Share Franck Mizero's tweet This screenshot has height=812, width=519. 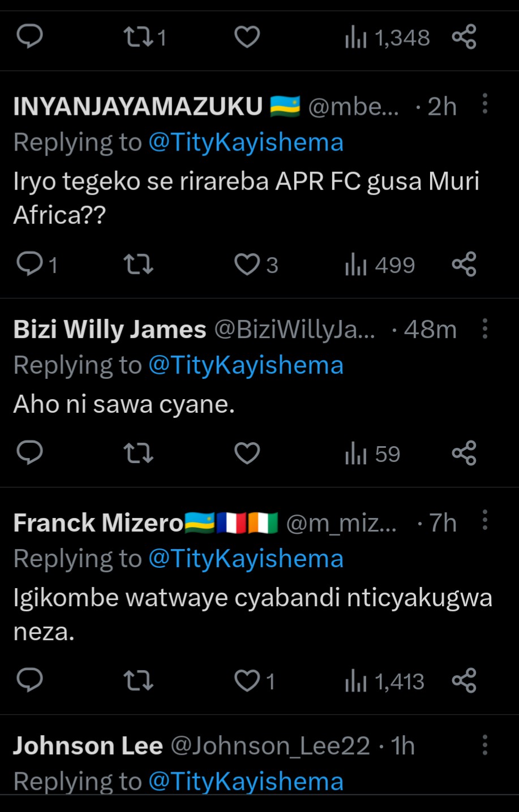point(464,680)
